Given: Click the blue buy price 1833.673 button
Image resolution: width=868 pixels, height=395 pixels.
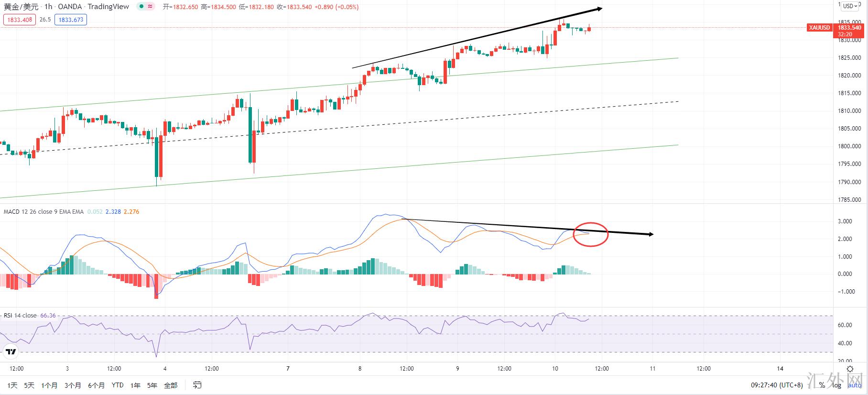Looking at the screenshot, I should (71, 20).
